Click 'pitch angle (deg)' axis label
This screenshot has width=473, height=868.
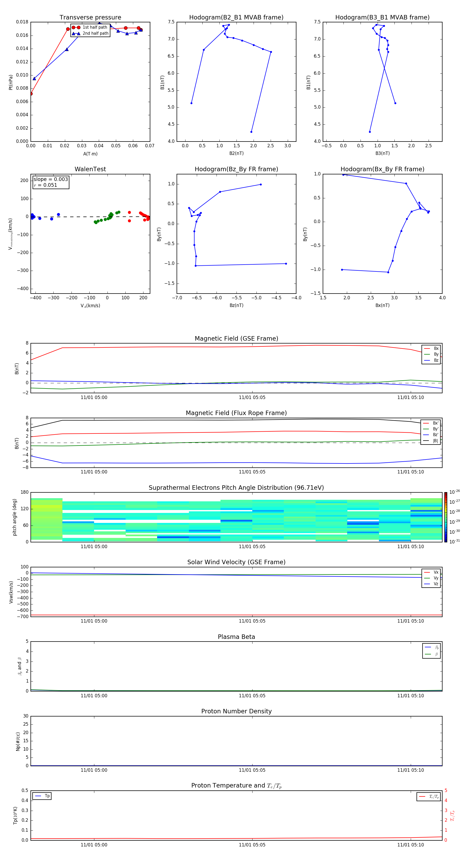click(14, 517)
